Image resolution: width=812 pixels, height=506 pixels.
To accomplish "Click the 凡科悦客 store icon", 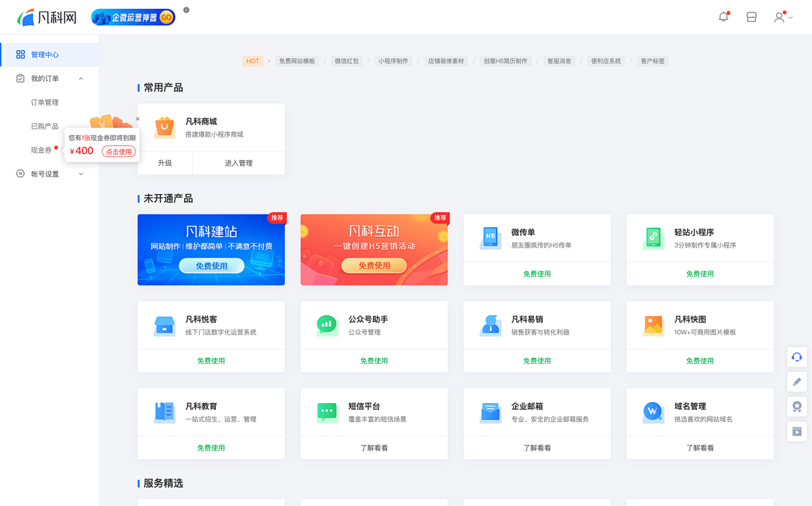I will tap(164, 325).
